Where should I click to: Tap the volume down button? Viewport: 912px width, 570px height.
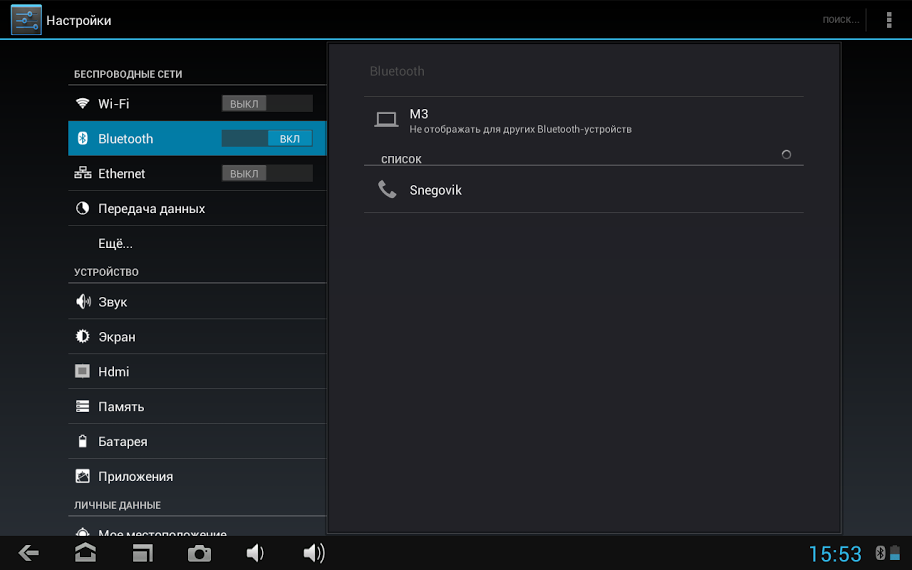(255, 553)
